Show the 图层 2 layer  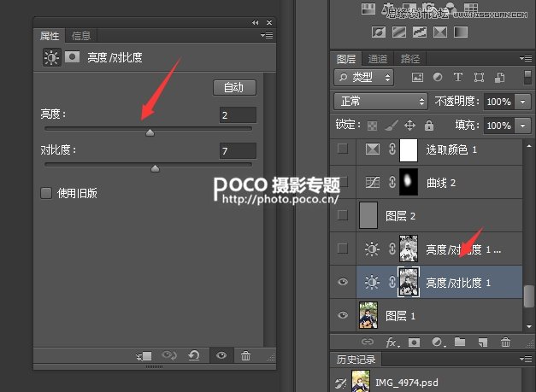tap(343, 215)
